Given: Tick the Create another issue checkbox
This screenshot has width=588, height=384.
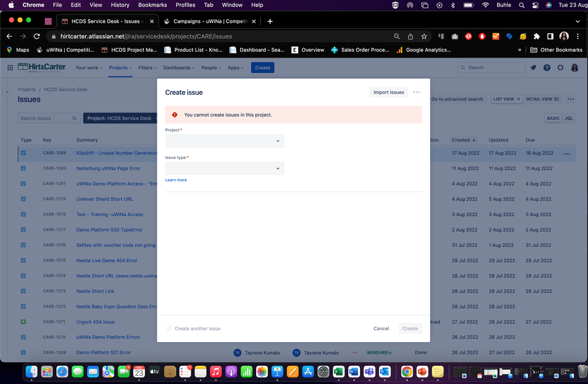Looking at the screenshot, I should tap(169, 329).
